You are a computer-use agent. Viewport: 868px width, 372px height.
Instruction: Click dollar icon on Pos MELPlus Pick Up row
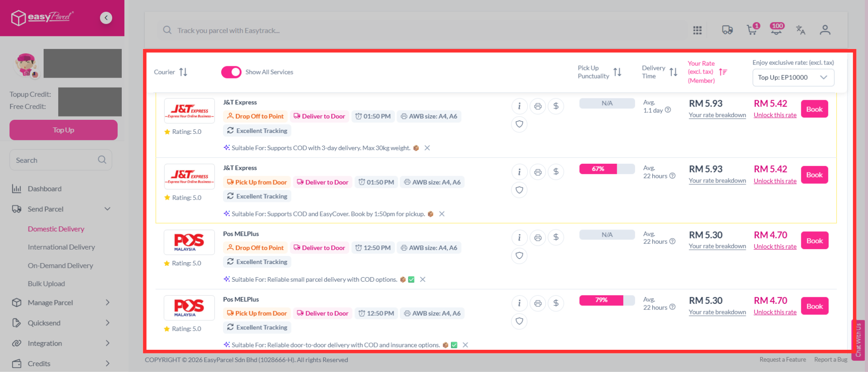[x=556, y=303]
